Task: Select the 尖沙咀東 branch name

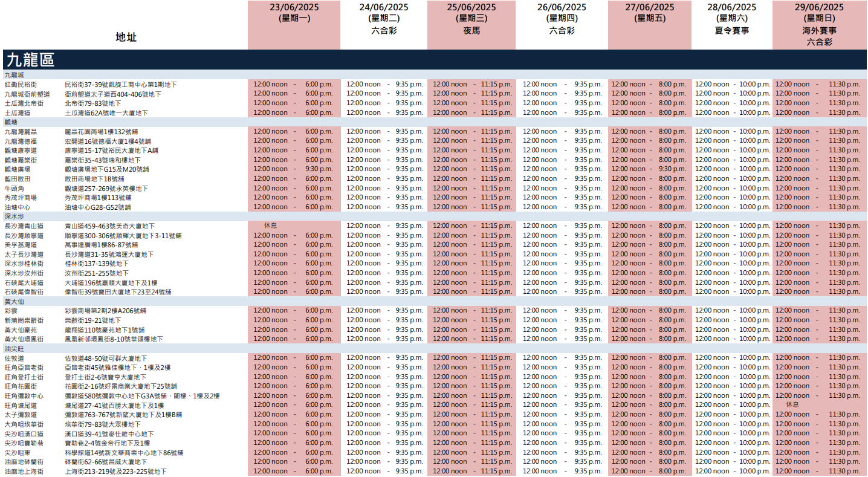Action: (18, 452)
